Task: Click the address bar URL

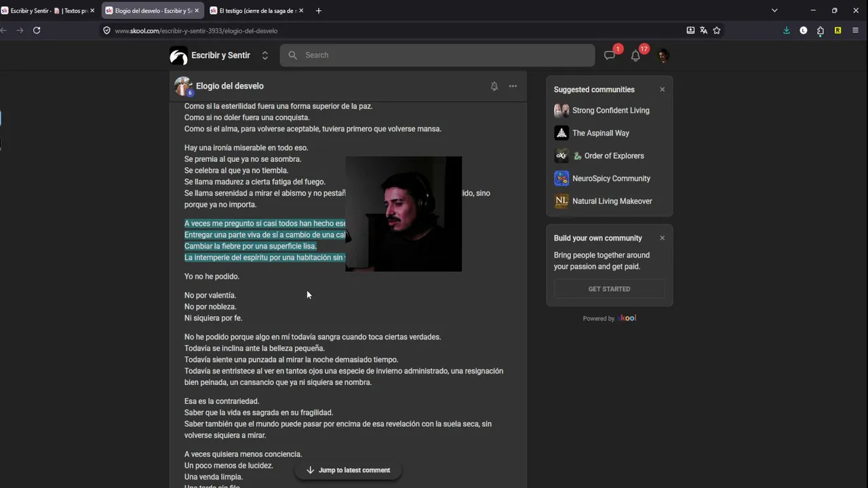Action: (x=196, y=30)
